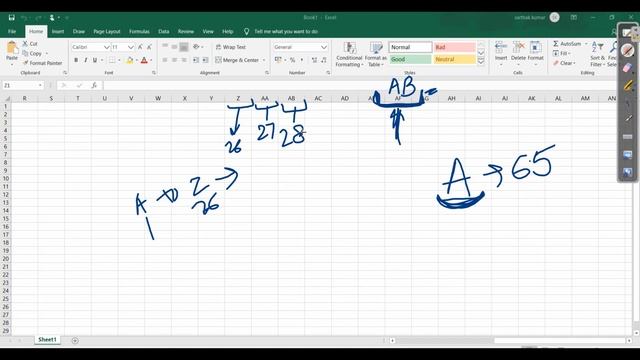The height and width of the screenshot is (360, 640).
Task: Open the Insert ribbon tab
Action: 58,31
